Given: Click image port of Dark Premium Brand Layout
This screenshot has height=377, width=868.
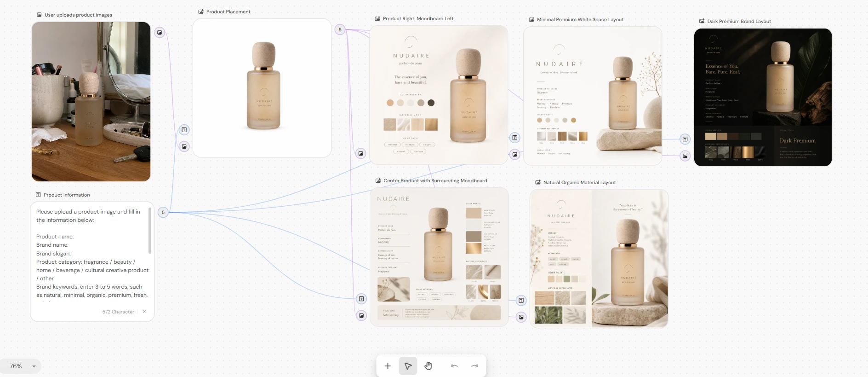Looking at the screenshot, I should pyautogui.click(x=685, y=156).
